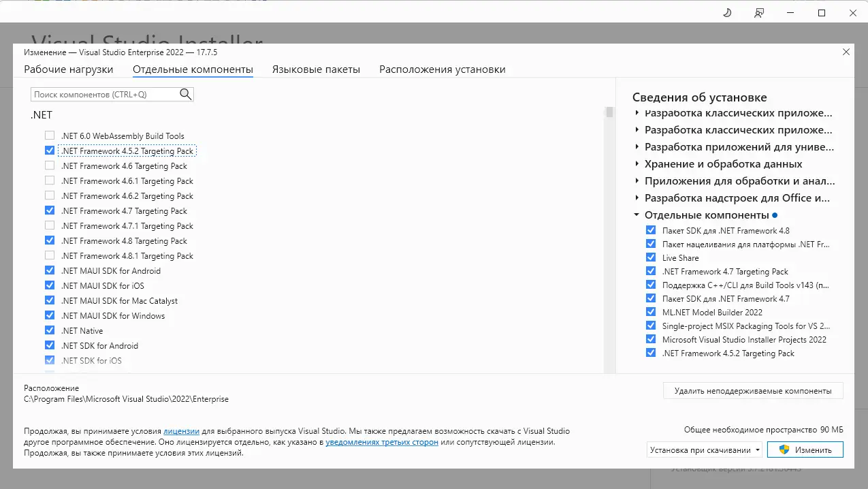Click the search magnifier icon
Viewport: 868px width, 489px height.
(185, 94)
